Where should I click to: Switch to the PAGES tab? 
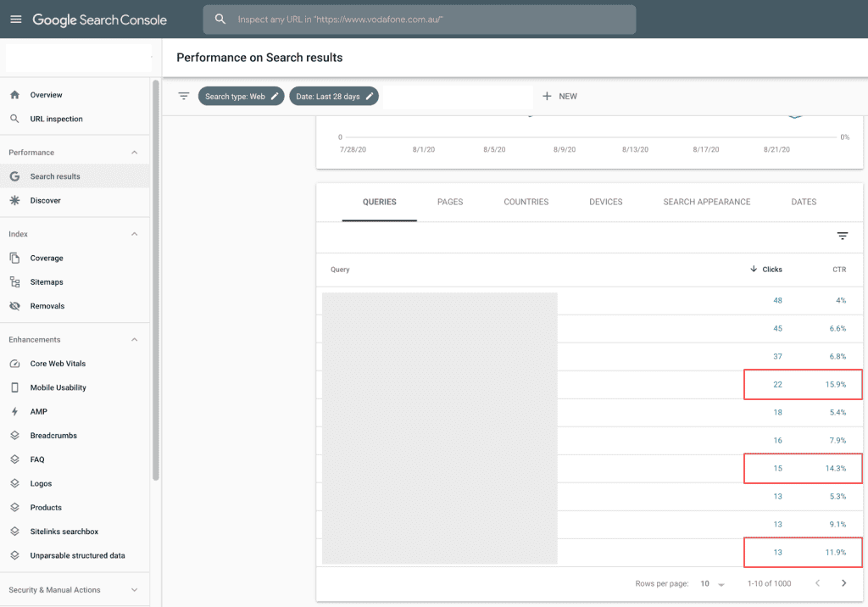point(450,202)
